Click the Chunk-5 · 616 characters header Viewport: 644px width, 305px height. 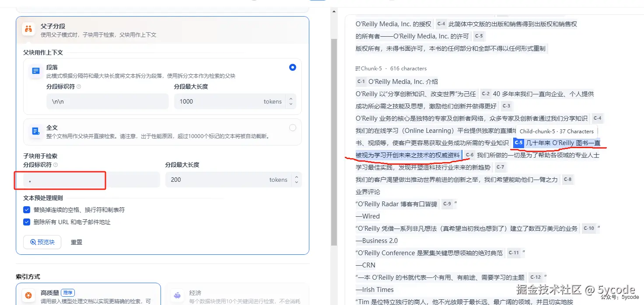(x=391, y=69)
